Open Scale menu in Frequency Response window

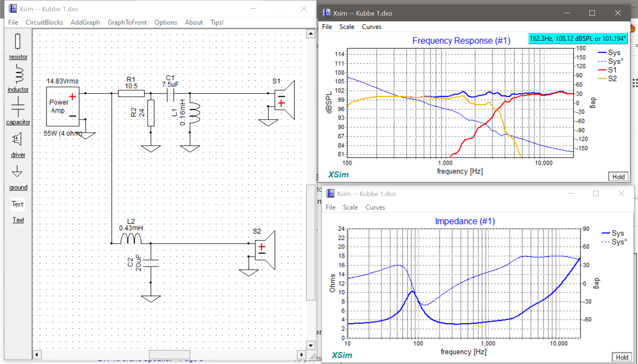coord(347,27)
